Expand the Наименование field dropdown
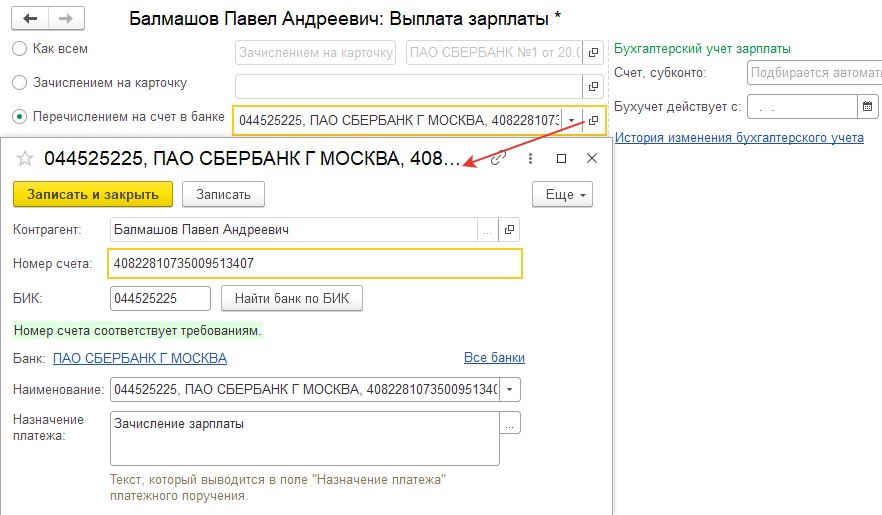 coord(510,389)
